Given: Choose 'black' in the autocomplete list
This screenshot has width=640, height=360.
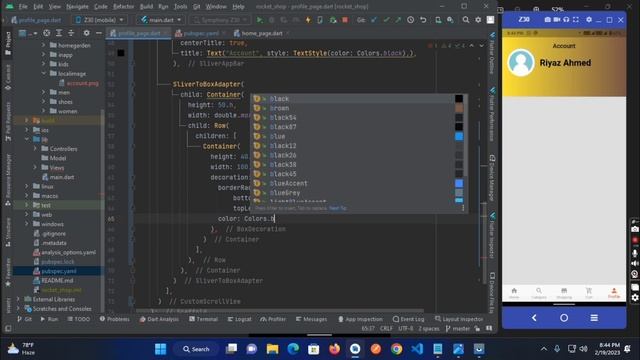Looking at the screenshot, I should coord(358,99).
